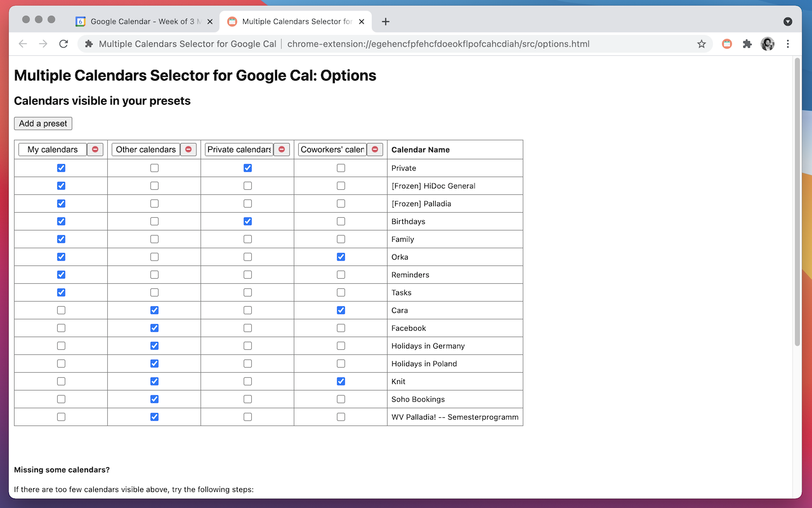
Task: Open a new browser tab
Action: [x=386, y=22]
